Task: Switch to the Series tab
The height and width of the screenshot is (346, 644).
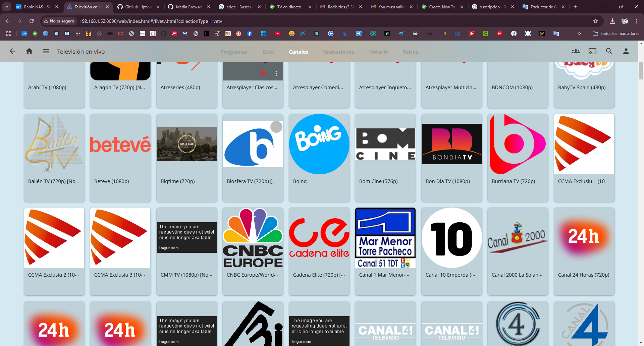Action: (411, 52)
